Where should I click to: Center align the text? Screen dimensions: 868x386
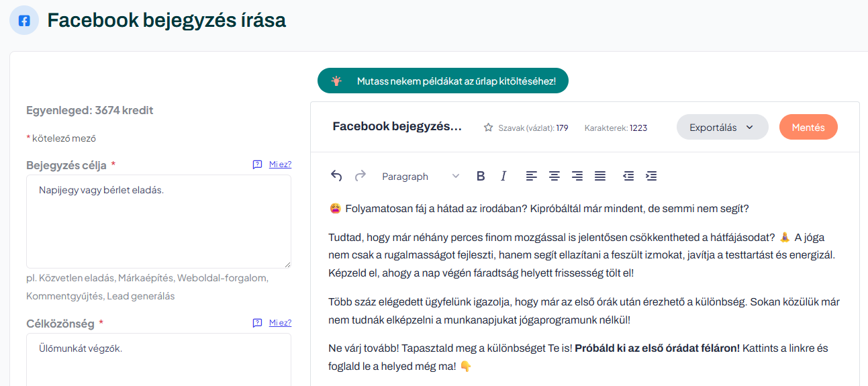point(554,176)
